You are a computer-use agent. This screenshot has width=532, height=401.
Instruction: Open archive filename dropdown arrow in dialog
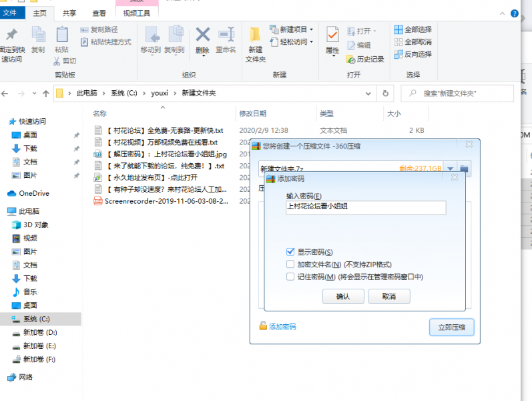click(451, 169)
